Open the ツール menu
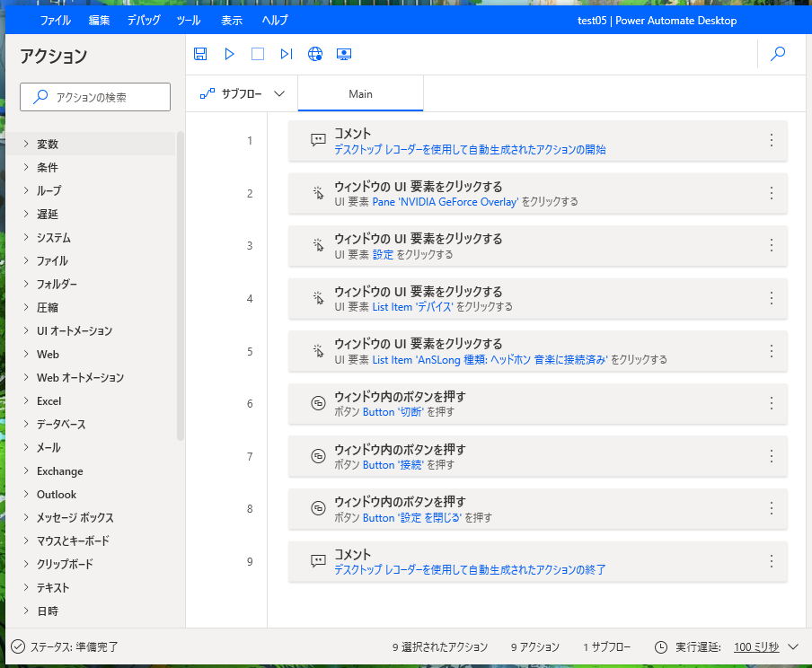Viewport: 812px width, 668px height. (x=189, y=20)
